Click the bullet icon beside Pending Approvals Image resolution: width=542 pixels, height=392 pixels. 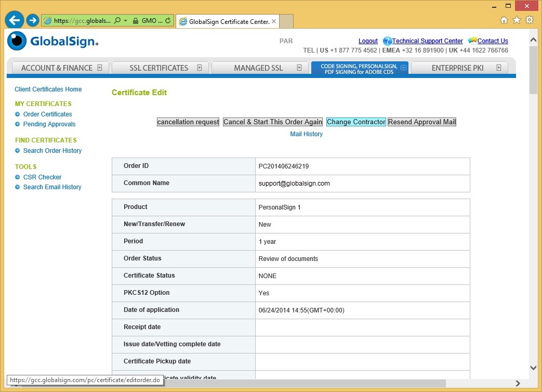tap(17, 124)
